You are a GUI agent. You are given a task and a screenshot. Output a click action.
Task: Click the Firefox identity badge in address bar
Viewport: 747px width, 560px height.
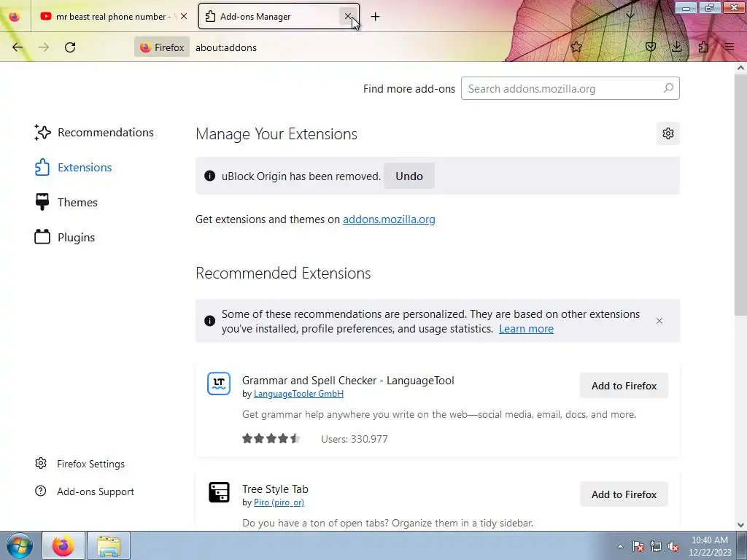tap(162, 47)
